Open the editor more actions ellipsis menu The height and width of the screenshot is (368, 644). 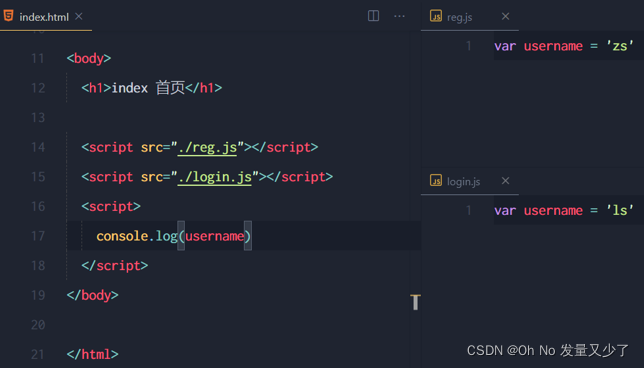coord(399,16)
